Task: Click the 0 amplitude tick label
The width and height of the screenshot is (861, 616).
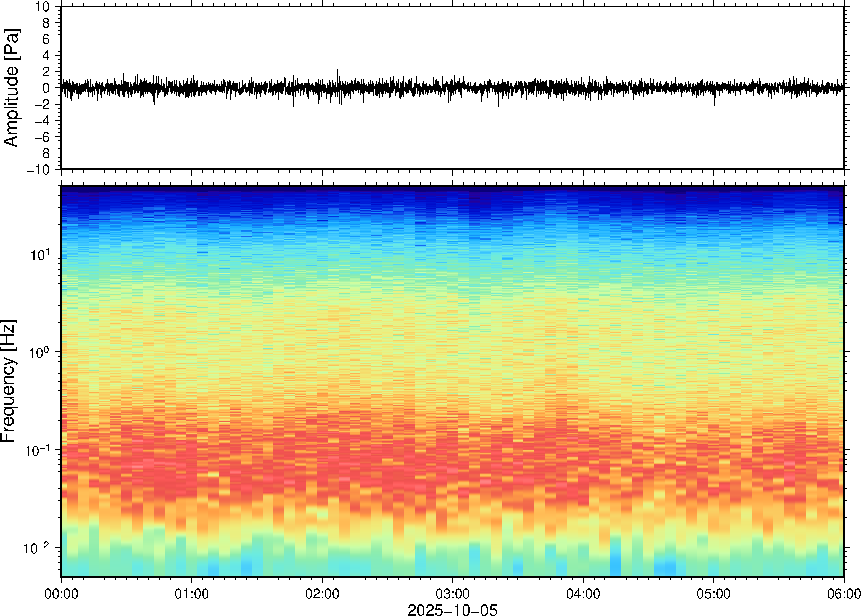Action: point(46,88)
